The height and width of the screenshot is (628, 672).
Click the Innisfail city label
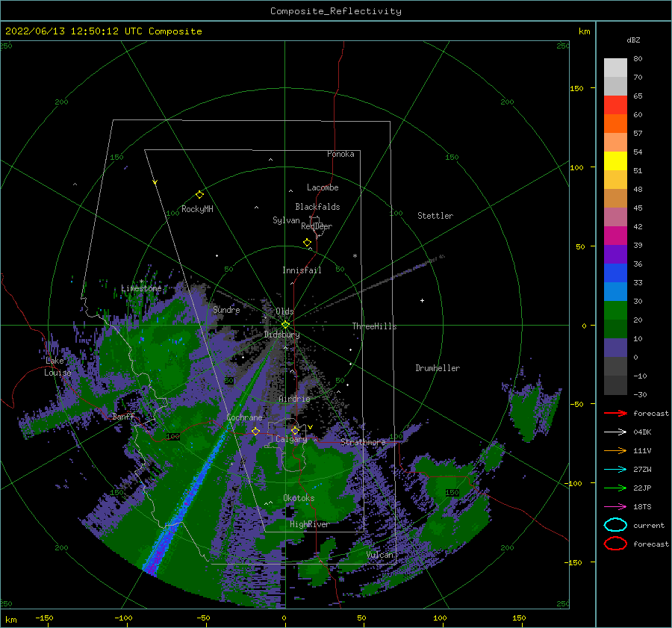tap(302, 270)
